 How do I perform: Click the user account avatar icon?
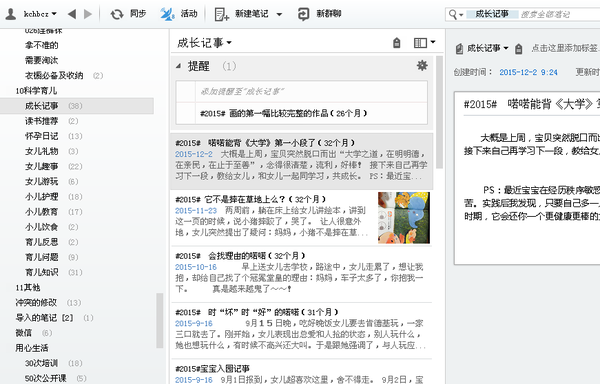11,14
